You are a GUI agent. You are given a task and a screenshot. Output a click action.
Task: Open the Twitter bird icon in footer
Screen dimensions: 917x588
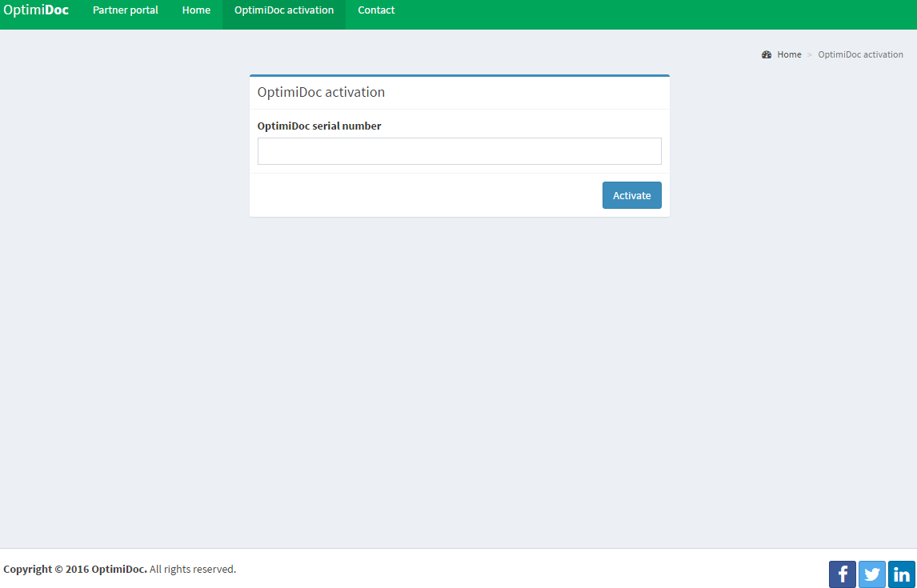coord(871,574)
